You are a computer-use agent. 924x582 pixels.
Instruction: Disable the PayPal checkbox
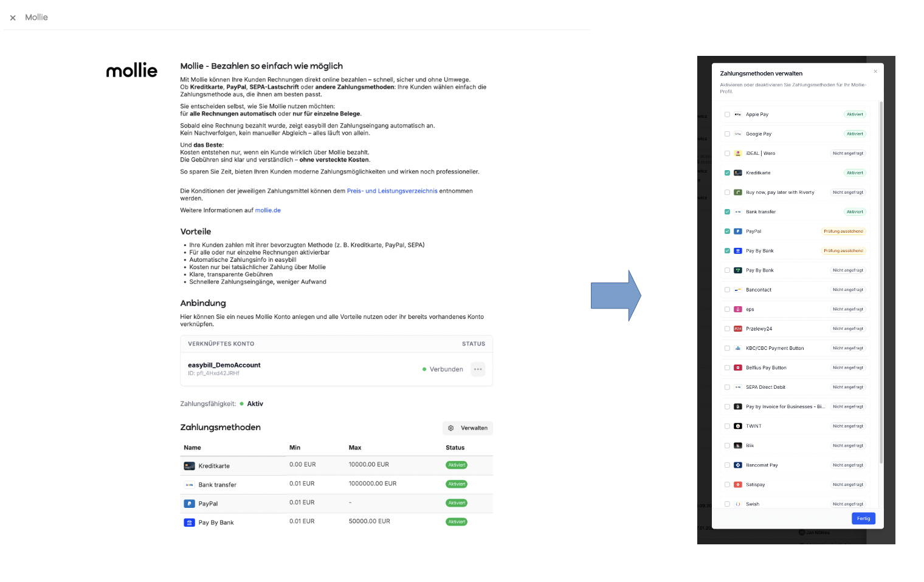(727, 231)
